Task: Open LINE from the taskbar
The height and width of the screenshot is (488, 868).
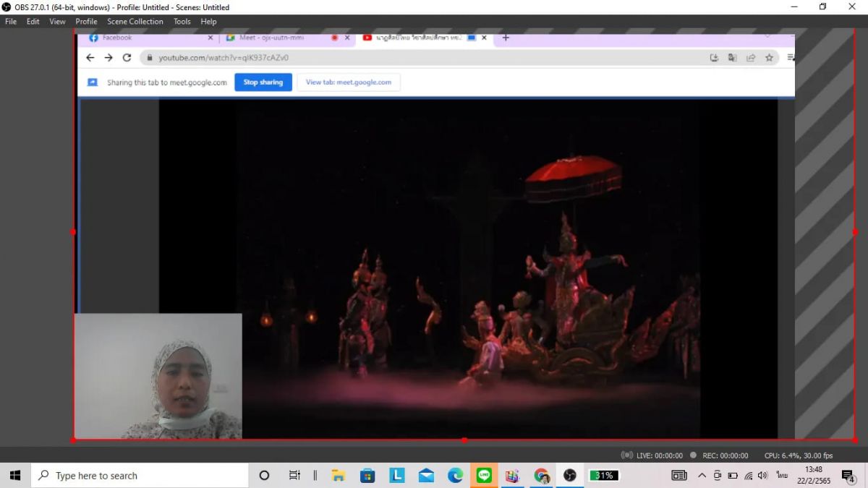Action: point(484,475)
